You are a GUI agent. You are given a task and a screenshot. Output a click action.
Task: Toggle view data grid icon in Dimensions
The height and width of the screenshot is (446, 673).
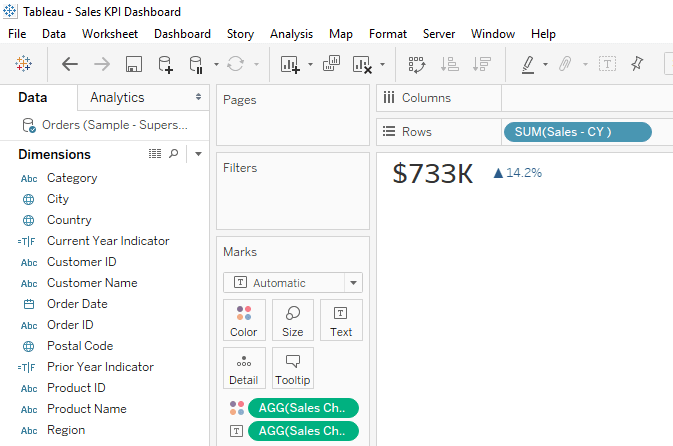(155, 154)
